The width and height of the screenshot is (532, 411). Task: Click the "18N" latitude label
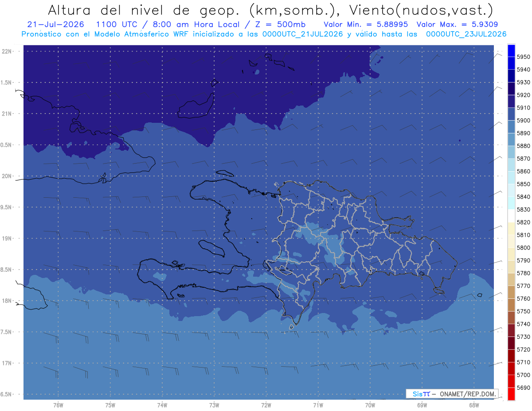(x=7, y=301)
